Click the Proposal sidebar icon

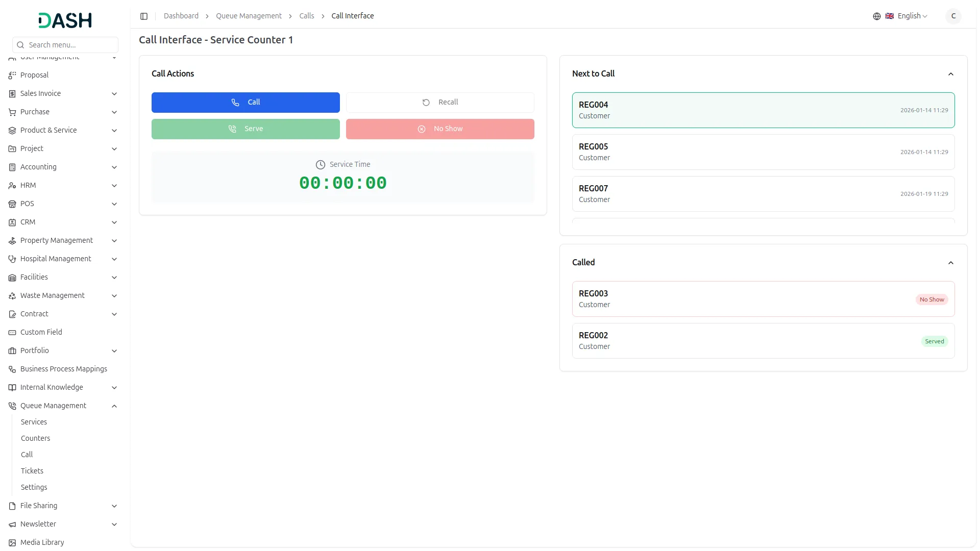tap(12, 76)
